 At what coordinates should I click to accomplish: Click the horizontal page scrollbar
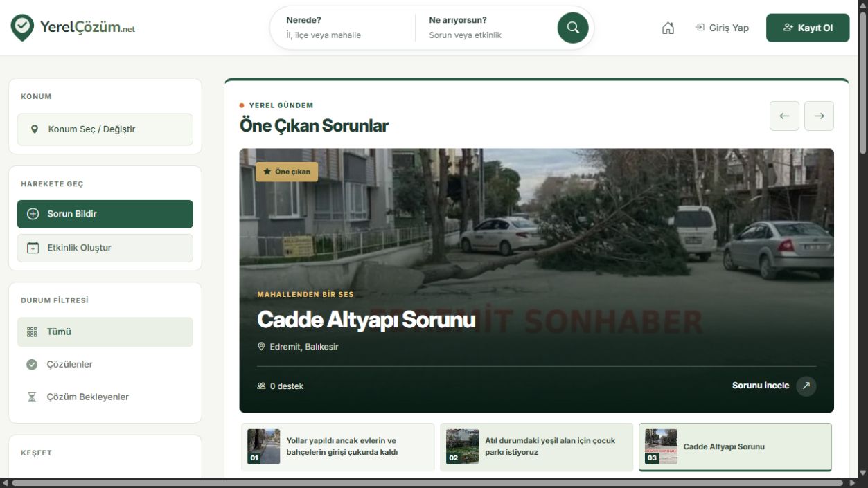pyautogui.click(x=429, y=482)
